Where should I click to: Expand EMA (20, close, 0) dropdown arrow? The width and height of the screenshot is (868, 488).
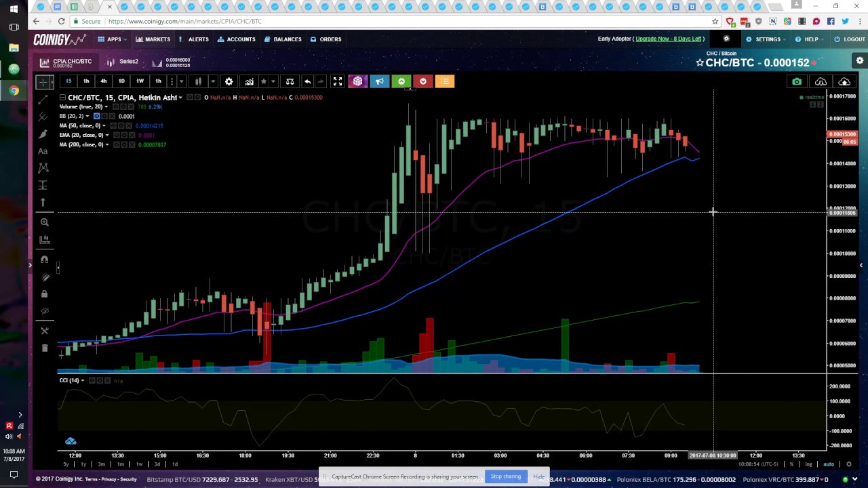pos(106,135)
